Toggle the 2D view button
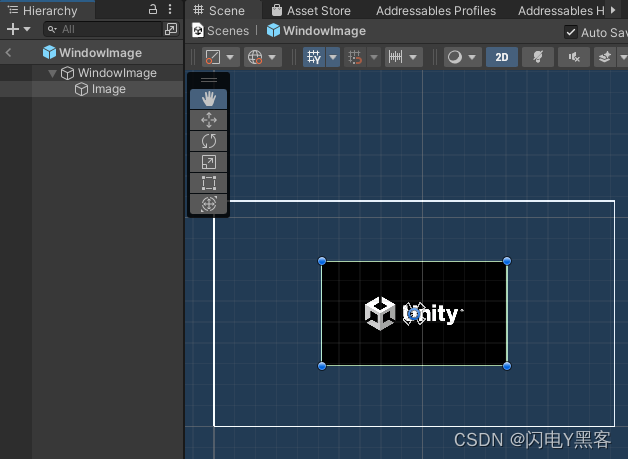The image size is (628, 459). [x=502, y=57]
